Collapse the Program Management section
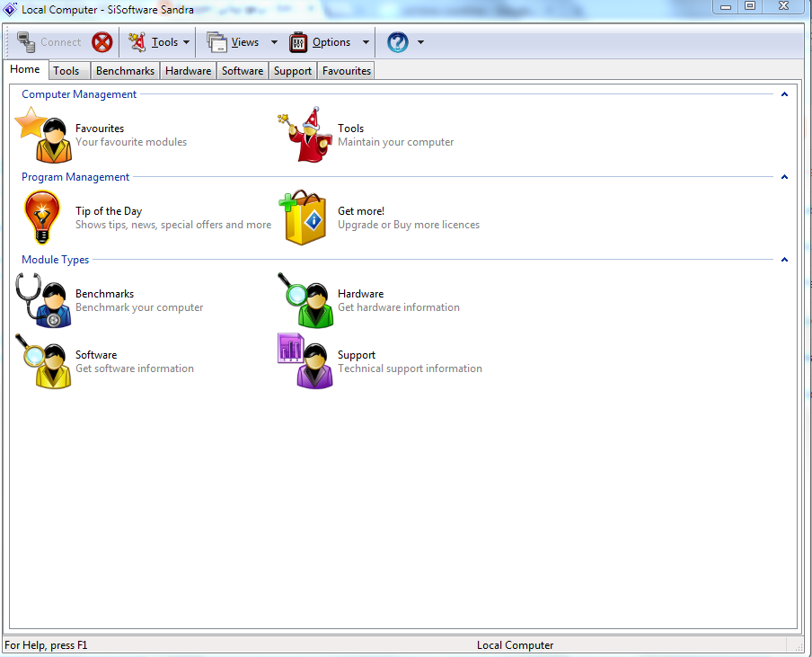This screenshot has height=657, width=812. coord(784,177)
